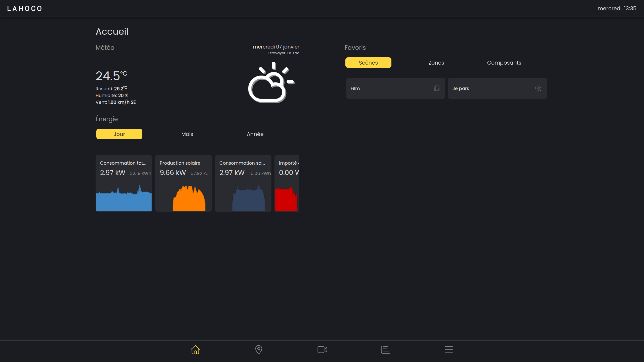Switch favorites to Composants tab
The height and width of the screenshot is (362, 644).
click(504, 63)
